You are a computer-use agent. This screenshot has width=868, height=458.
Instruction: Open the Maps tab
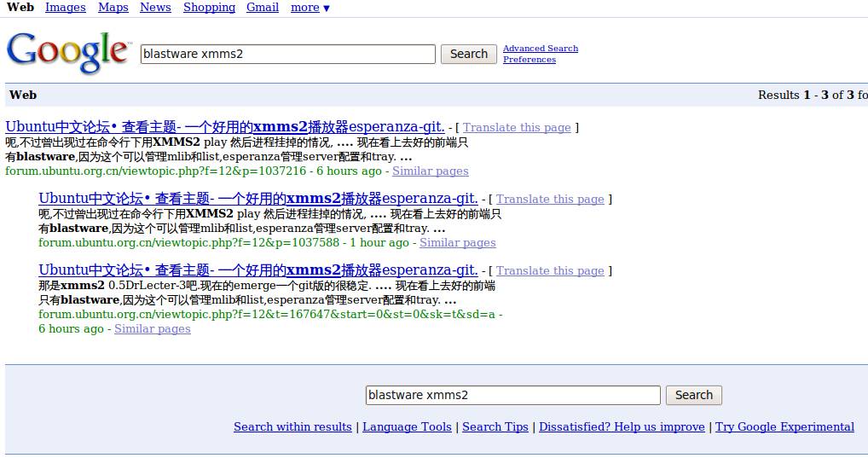coord(113,8)
